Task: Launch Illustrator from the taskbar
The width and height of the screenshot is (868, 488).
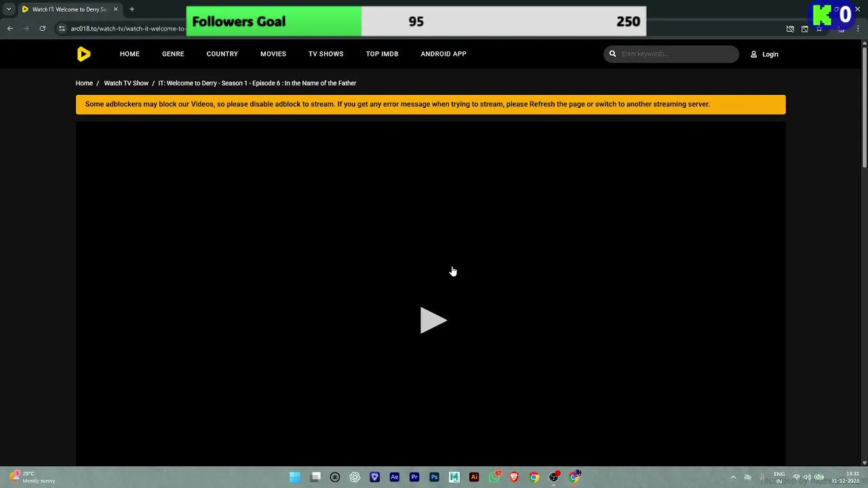Action: [474, 477]
